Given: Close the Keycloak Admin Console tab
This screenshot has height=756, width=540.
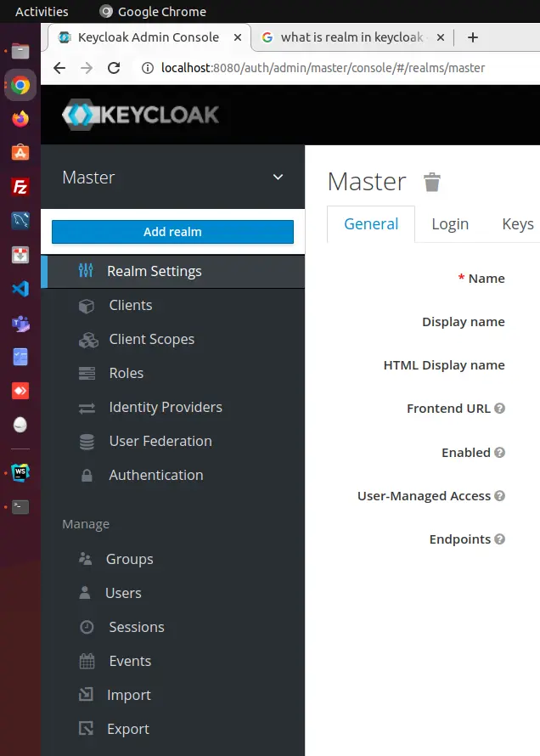Looking at the screenshot, I should pyautogui.click(x=238, y=37).
